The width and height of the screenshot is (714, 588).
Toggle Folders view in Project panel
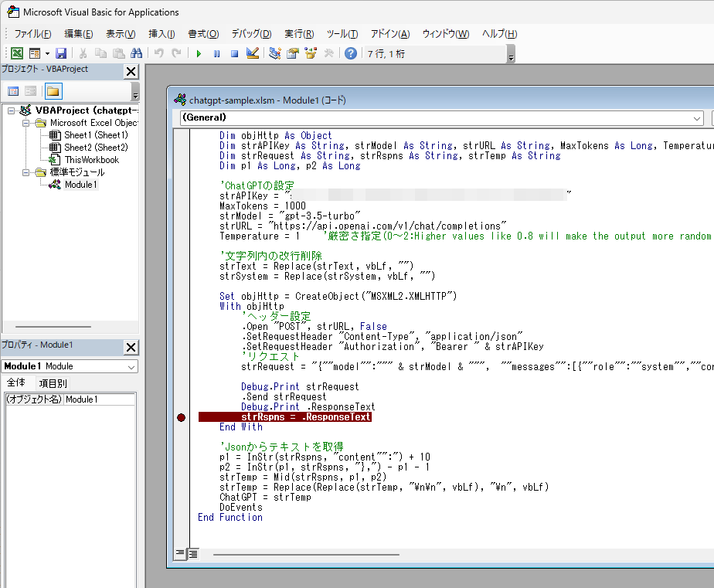53,91
